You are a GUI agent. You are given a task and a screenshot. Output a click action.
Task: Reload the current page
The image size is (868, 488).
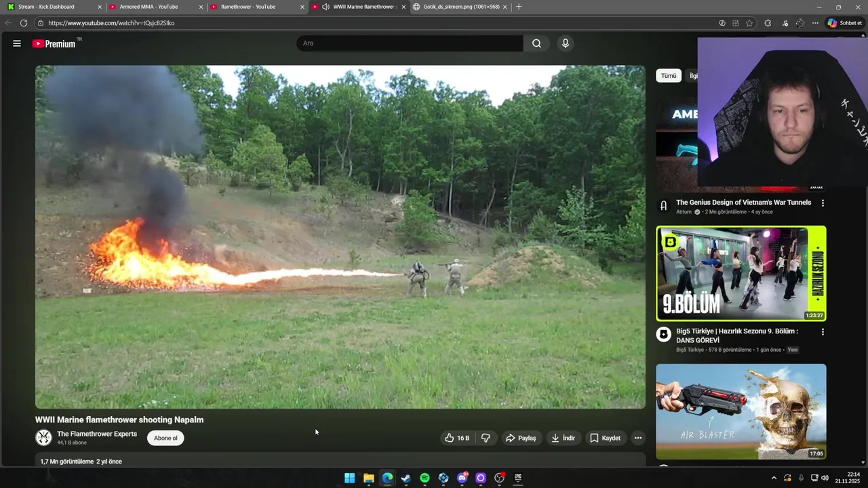point(23,23)
